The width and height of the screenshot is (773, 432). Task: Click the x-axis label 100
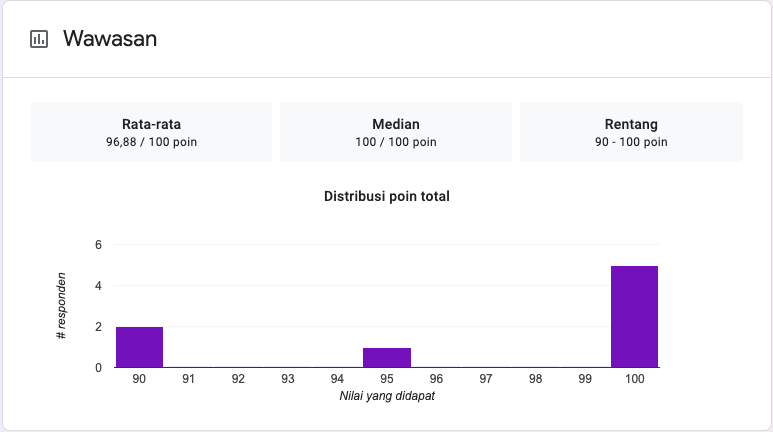pyautogui.click(x=634, y=380)
